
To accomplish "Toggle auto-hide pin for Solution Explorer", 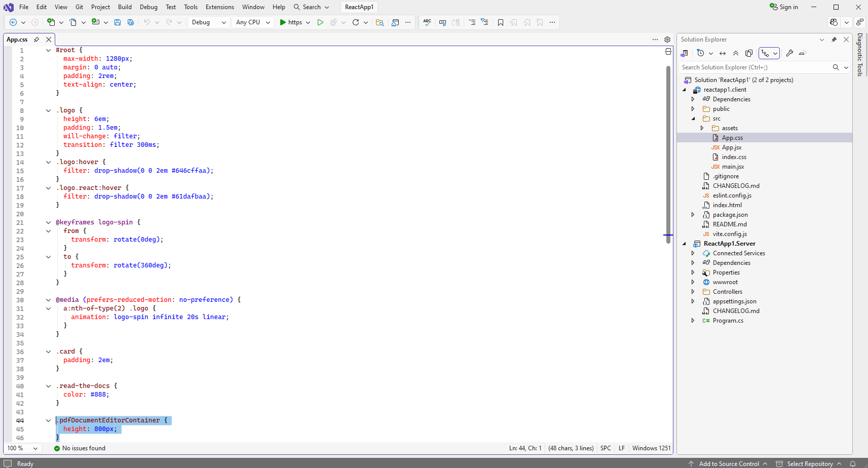I will 834,40.
